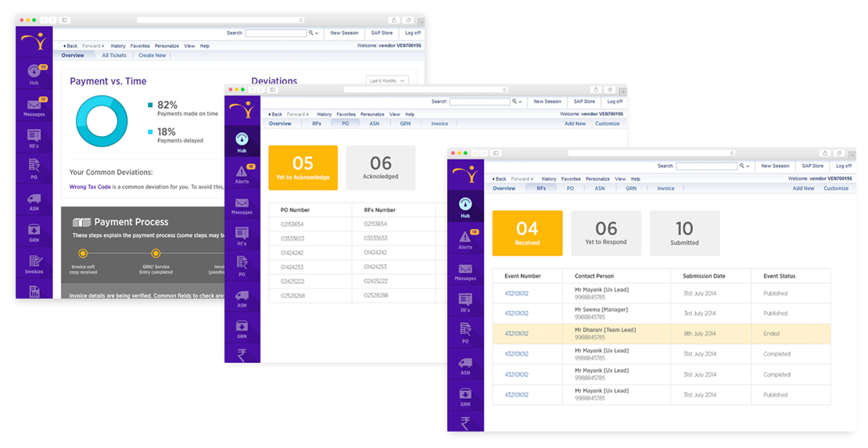Expand search options arrow in front window
This screenshot has width=868, height=448.
click(x=748, y=167)
